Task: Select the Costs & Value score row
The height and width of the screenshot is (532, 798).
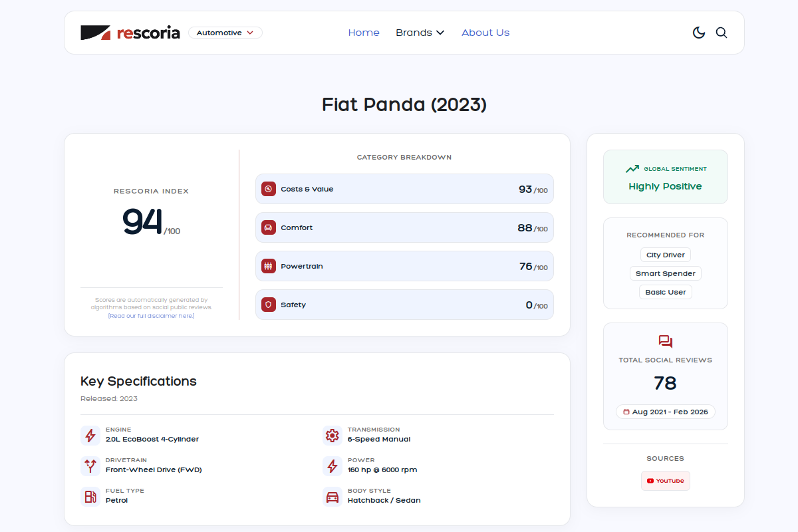Action: tap(404, 189)
